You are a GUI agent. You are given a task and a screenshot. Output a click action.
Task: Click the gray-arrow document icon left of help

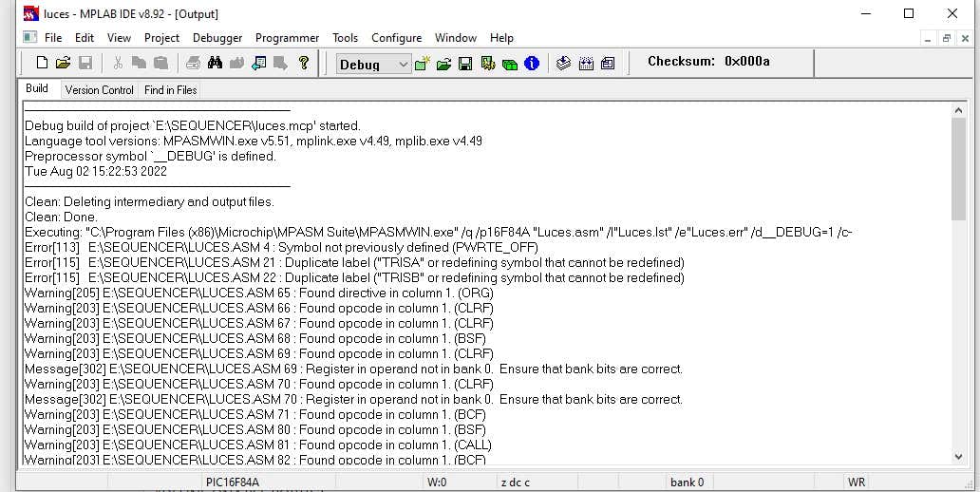click(x=281, y=63)
